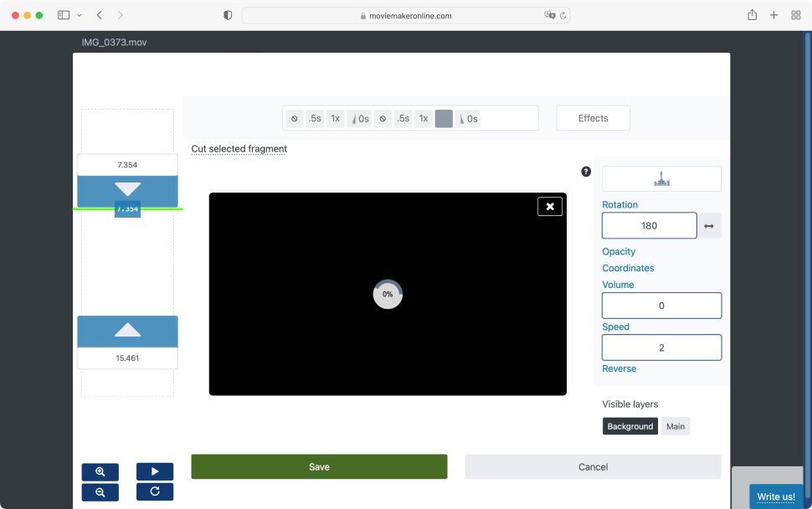This screenshot has width=812, height=509.
Task: Flip the clip using the horizontal arrows icon
Action: pos(709,225)
